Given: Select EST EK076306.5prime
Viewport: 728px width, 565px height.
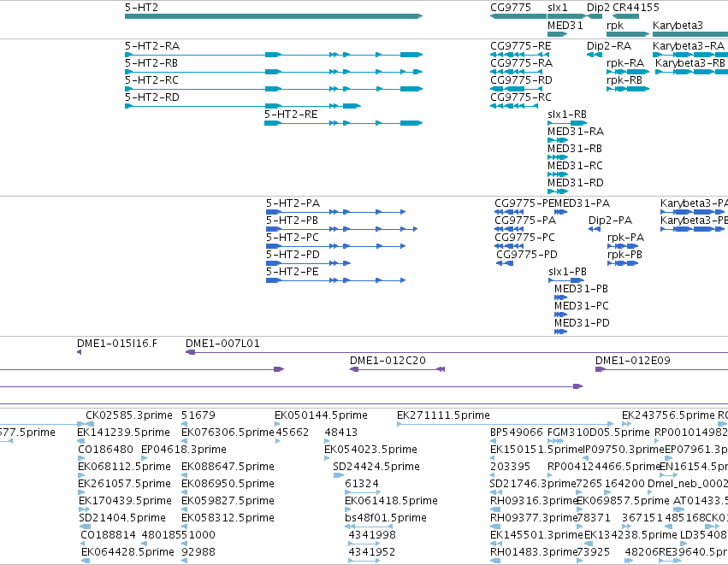Looking at the screenshot, I should (x=184, y=441).
